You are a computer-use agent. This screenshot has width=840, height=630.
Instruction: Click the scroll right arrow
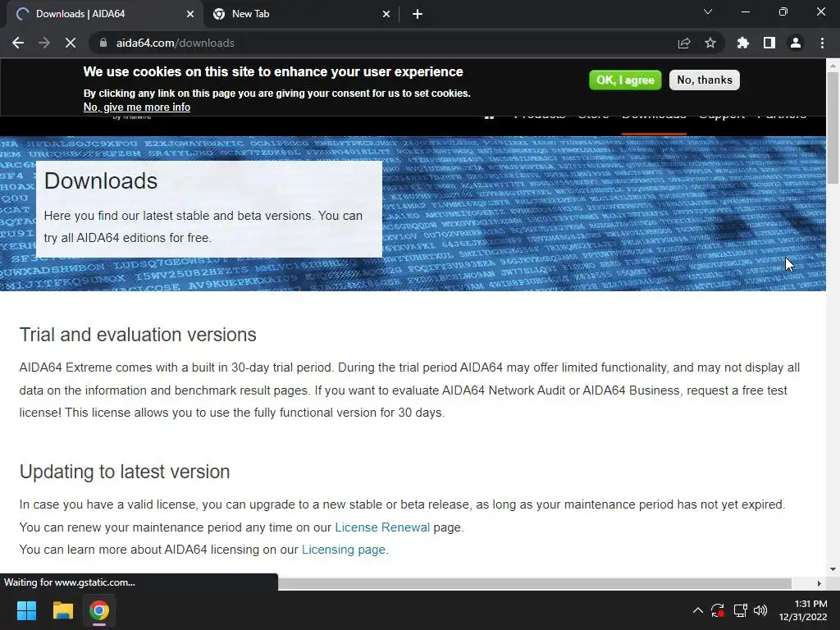pyautogui.click(x=819, y=583)
